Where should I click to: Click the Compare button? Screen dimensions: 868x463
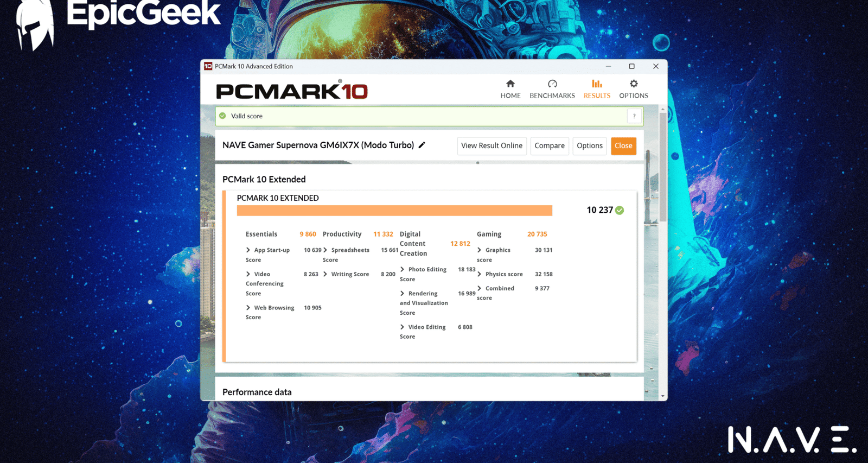[550, 145]
